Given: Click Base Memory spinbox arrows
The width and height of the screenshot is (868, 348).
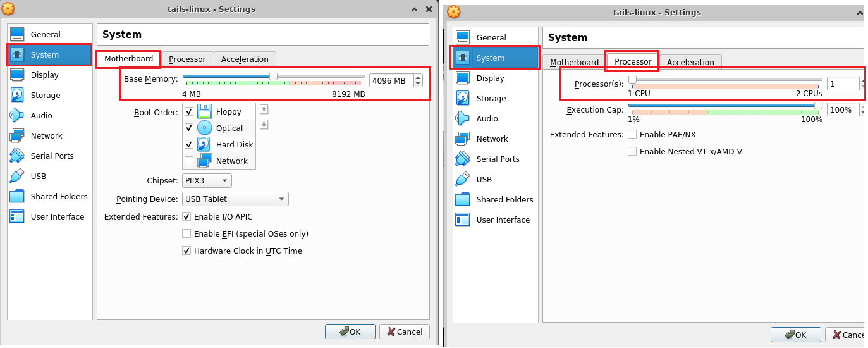Looking at the screenshot, I should pos(418,80).
